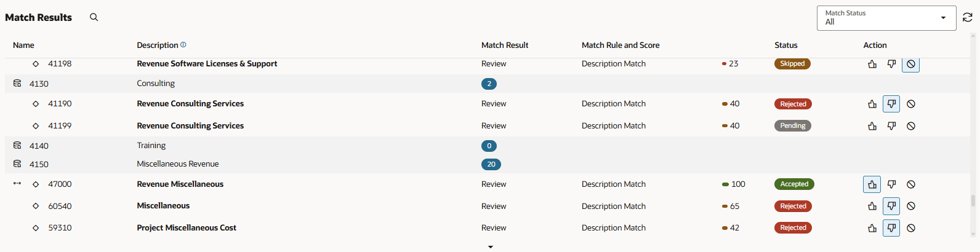Toggle thumbs-up on Revenue Miscellaneous 47000
This screenshot has width=980, height=252.
(872, 184)
